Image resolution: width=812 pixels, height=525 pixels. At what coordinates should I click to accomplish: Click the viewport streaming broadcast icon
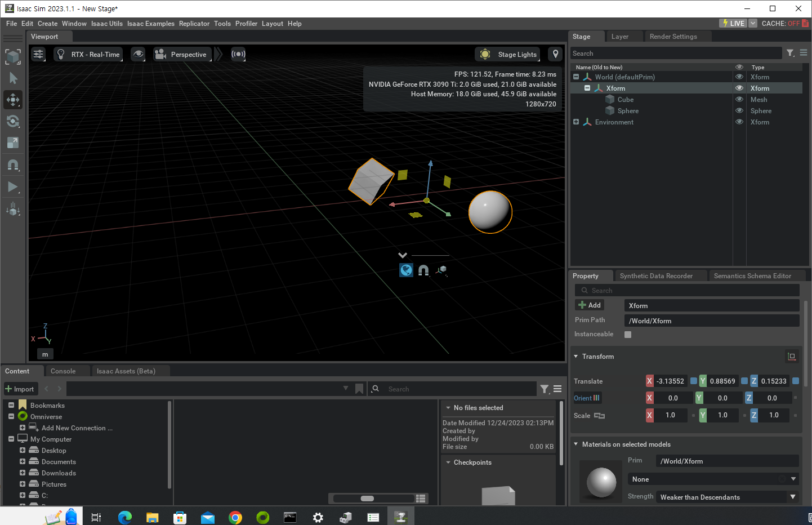pyautogui.click(x=239, y=54)
